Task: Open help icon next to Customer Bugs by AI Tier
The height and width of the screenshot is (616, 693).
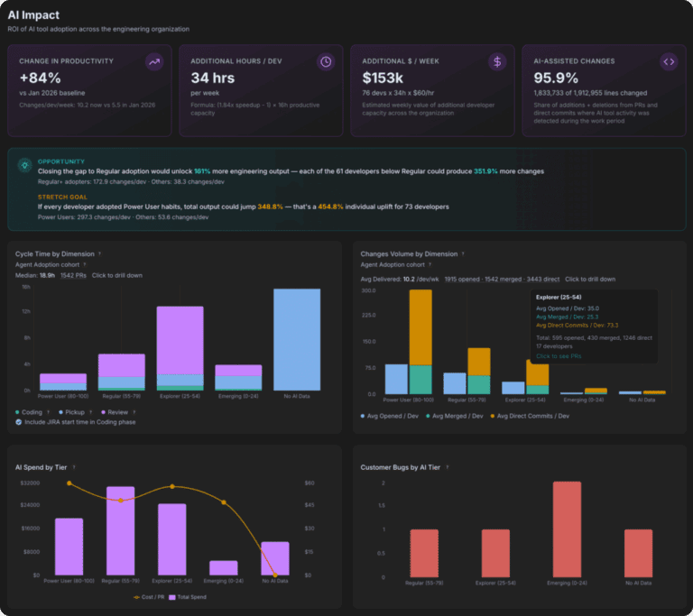Action: (x=448, y=467)
